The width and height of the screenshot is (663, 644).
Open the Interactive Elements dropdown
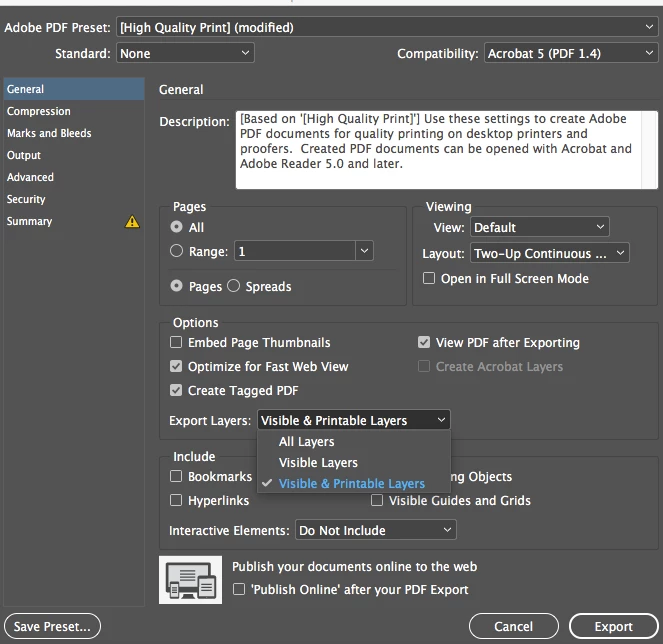pyautogui.click(x=375, y=530)
